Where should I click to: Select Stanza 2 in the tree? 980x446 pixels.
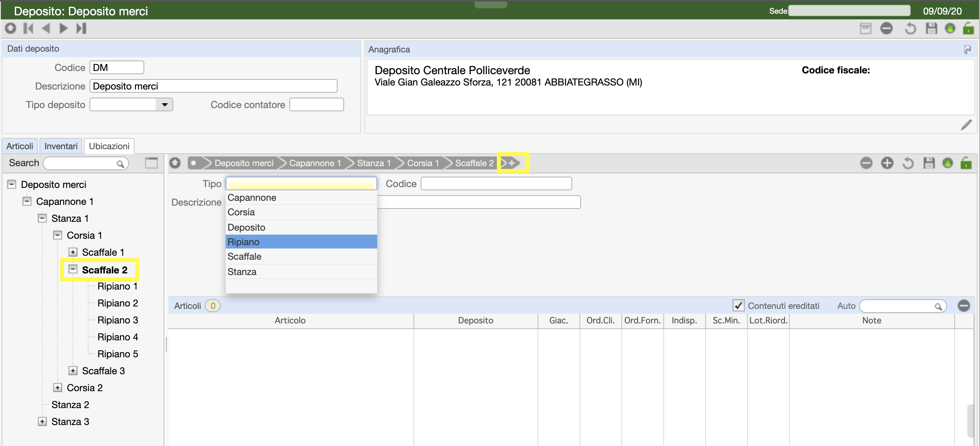point(70,405)
